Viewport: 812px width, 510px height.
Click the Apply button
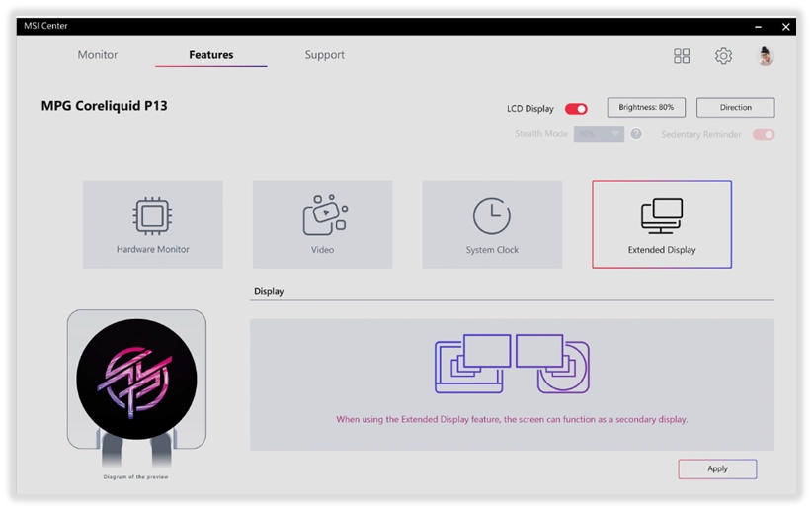[717, 468]
